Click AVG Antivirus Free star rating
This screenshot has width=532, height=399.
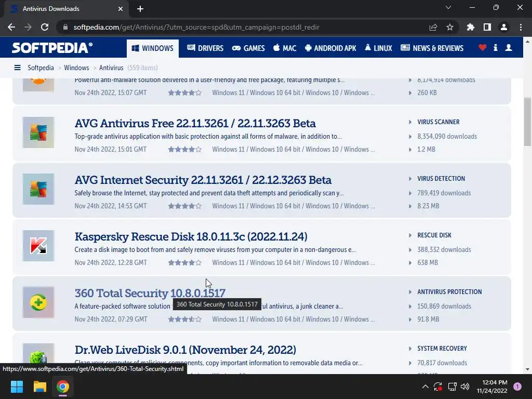185,149
